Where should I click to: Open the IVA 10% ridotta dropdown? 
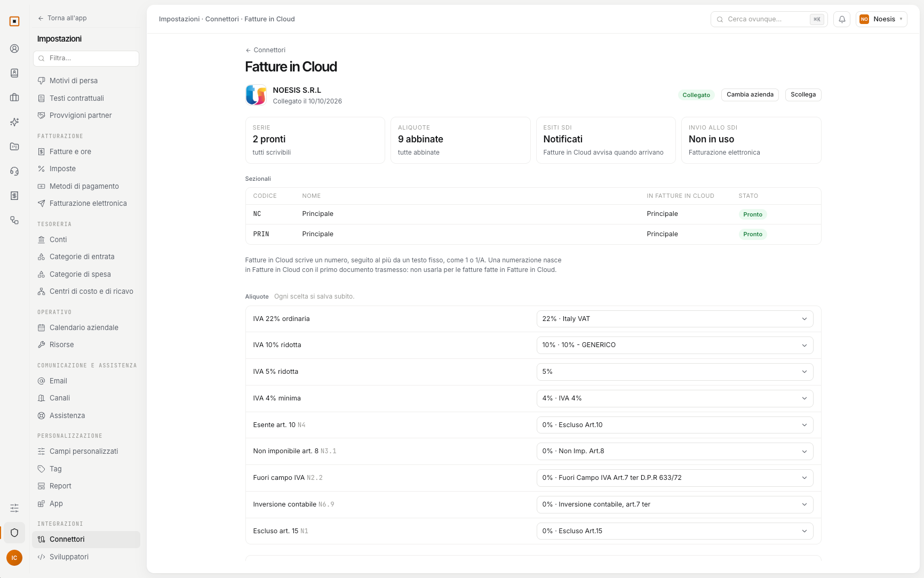point(675,345)
